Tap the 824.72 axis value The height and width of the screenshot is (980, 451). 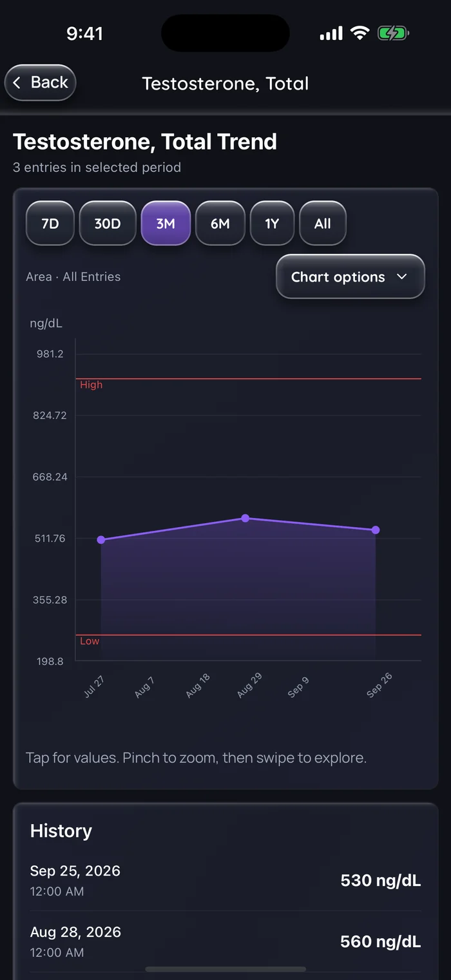(50, 416)
